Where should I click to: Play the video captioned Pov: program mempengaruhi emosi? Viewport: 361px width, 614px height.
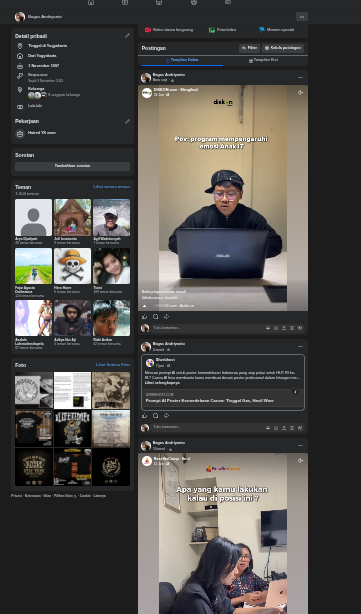tap(223, 198)
